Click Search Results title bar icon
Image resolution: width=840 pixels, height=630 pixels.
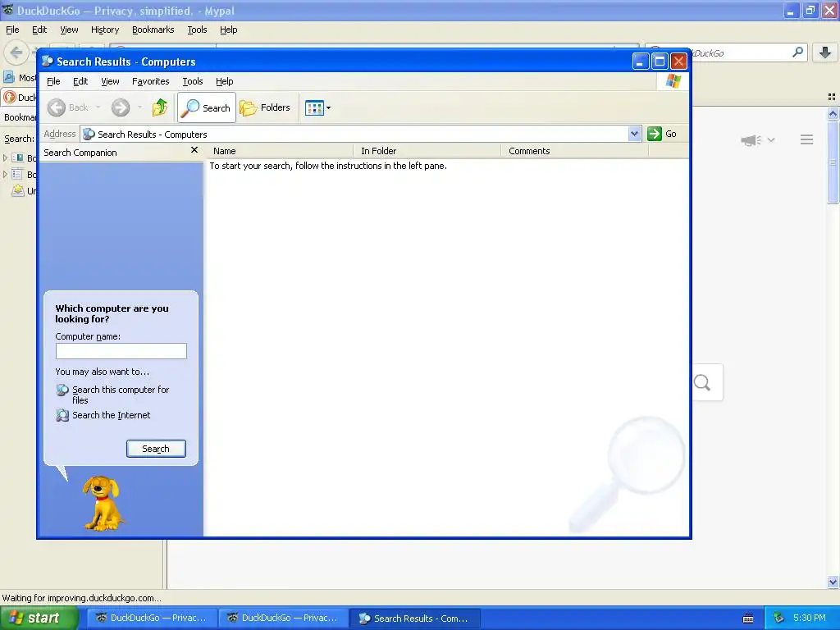click(48, 62)
